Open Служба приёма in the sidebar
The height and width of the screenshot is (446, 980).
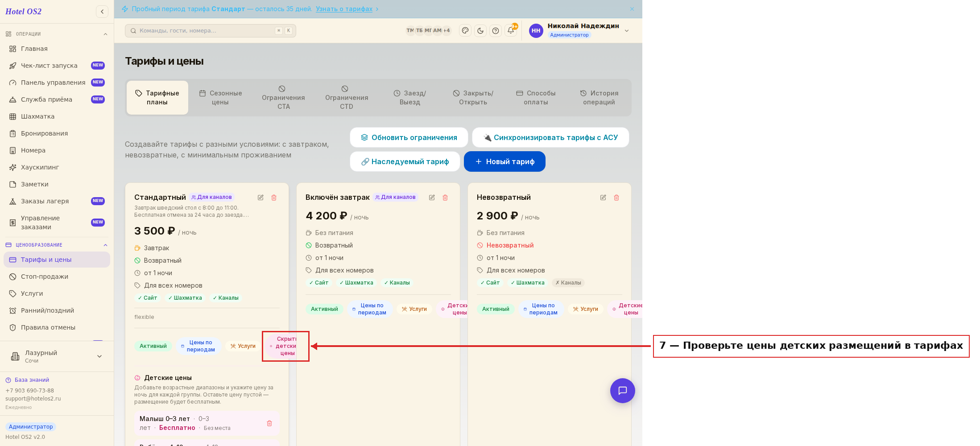57,99
